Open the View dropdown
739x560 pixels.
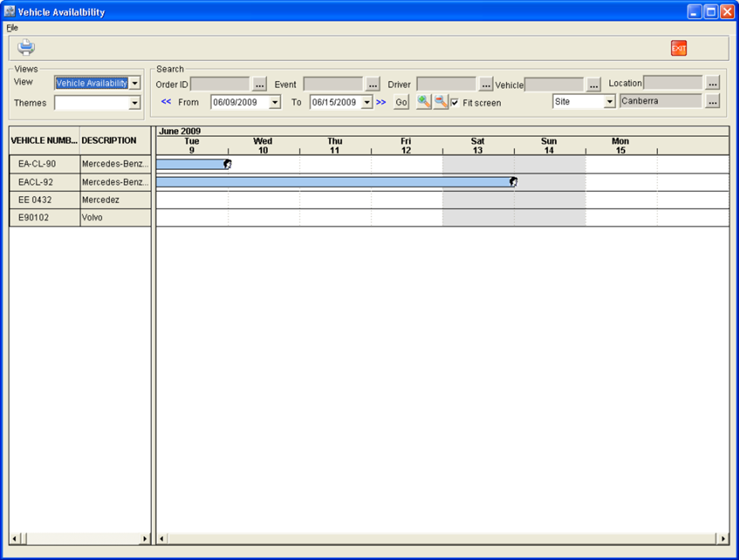click(x=135, y=83)
